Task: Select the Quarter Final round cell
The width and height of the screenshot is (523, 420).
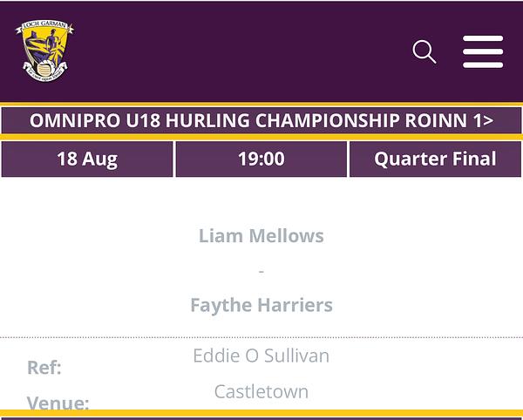Action: point(435,159)
